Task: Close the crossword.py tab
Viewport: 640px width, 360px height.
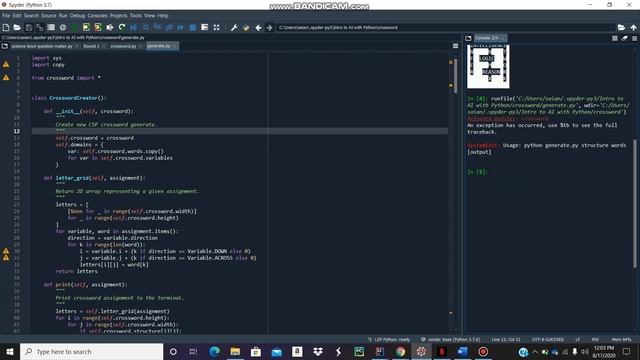Action: (x=140, y=46)
